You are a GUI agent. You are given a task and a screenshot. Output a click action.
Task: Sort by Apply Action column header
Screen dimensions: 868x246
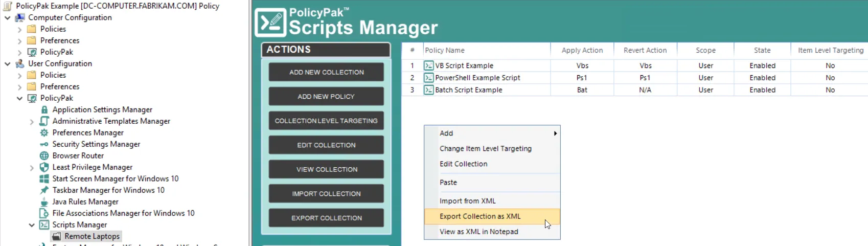pos(582,50)
